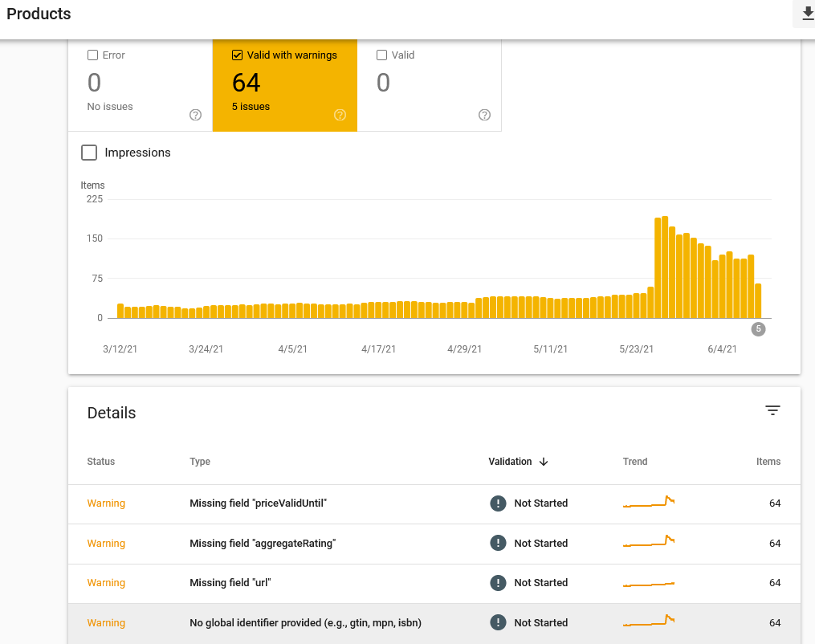Screen dimensions: 815x644
Task: Click help icon in the Valid card
Action: coord(484,115)
